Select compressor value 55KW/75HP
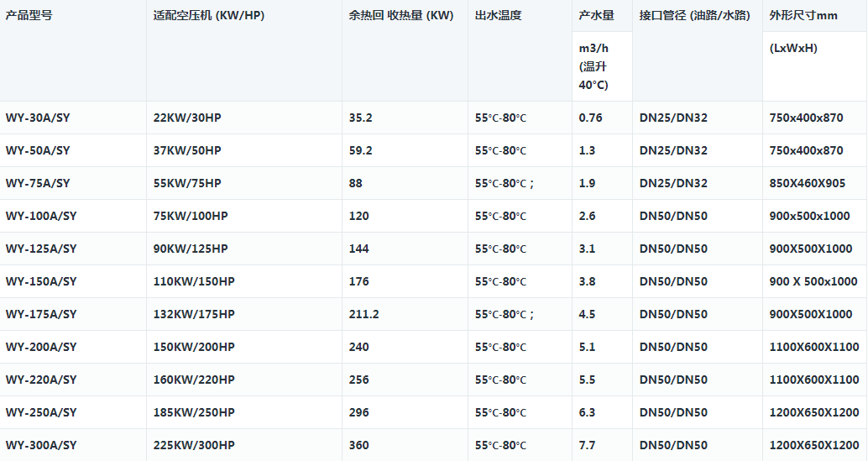The image size is (868, 461). point(187,183)
